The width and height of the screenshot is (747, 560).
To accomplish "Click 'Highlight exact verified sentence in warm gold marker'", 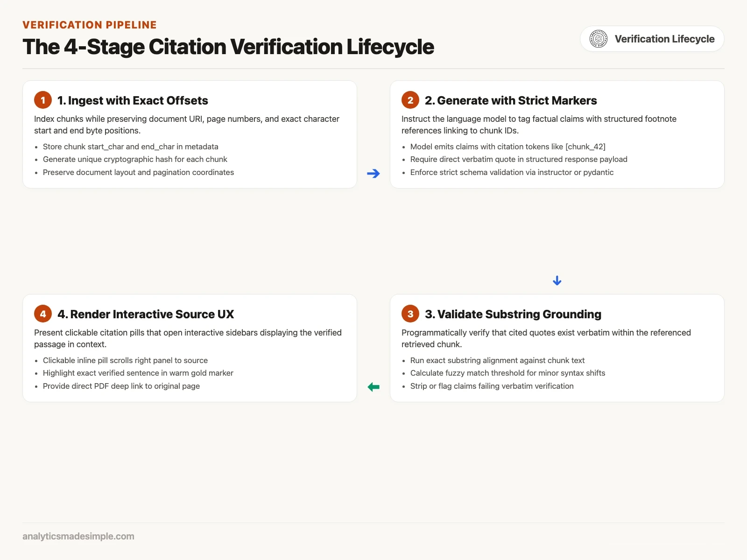I will click(x=138, y=373).
